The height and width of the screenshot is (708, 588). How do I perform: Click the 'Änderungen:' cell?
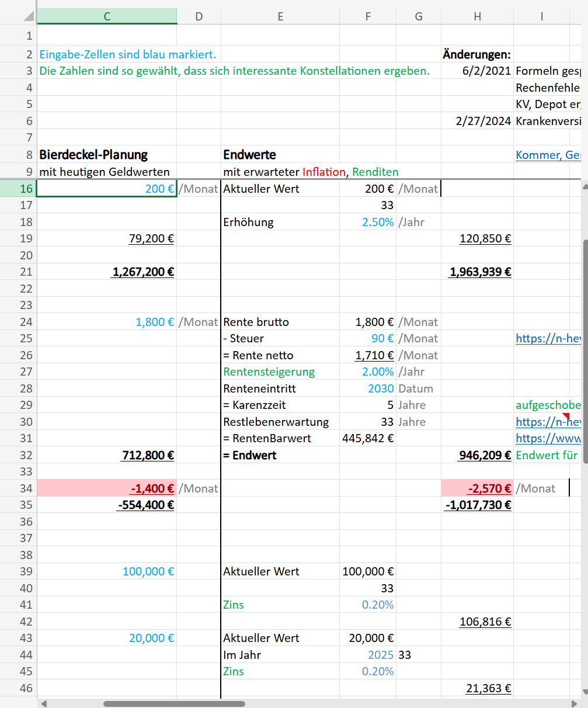coord(478,54)
